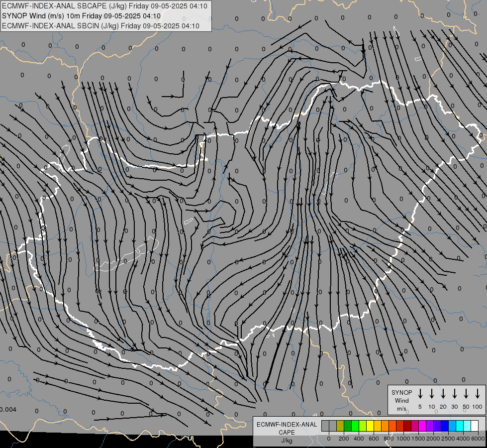This screenshot has width=487, height=448.
Task: Click the m/s unit in wind legend
Action: (x=401, y=409)
